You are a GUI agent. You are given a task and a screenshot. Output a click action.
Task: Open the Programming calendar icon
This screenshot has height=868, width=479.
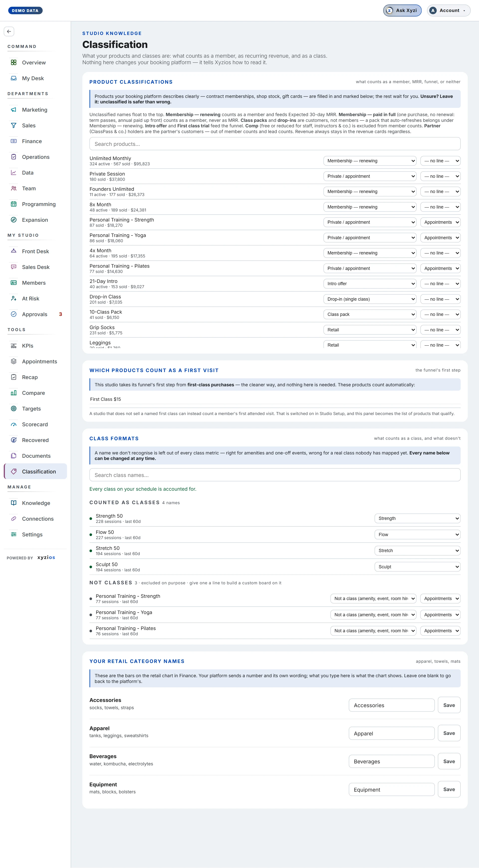pos(13,204)
